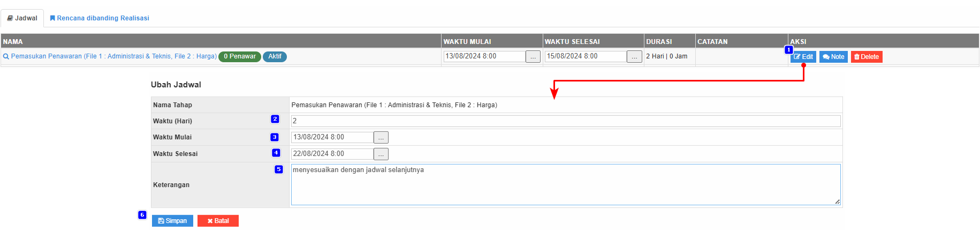Viewport: 980px width, 230px height.
Task: Click the WAKTU MULAI column header
Action: (492, 41)
